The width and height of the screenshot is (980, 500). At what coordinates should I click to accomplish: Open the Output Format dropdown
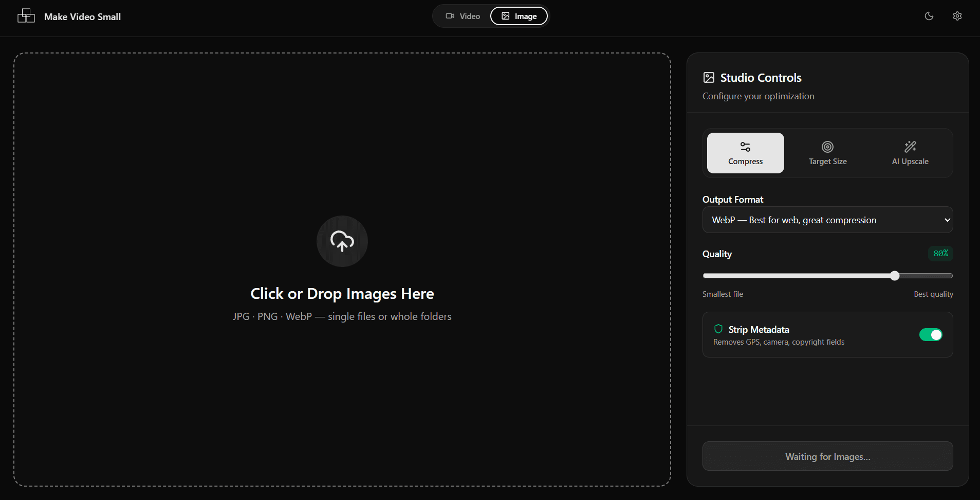(822, 220)
